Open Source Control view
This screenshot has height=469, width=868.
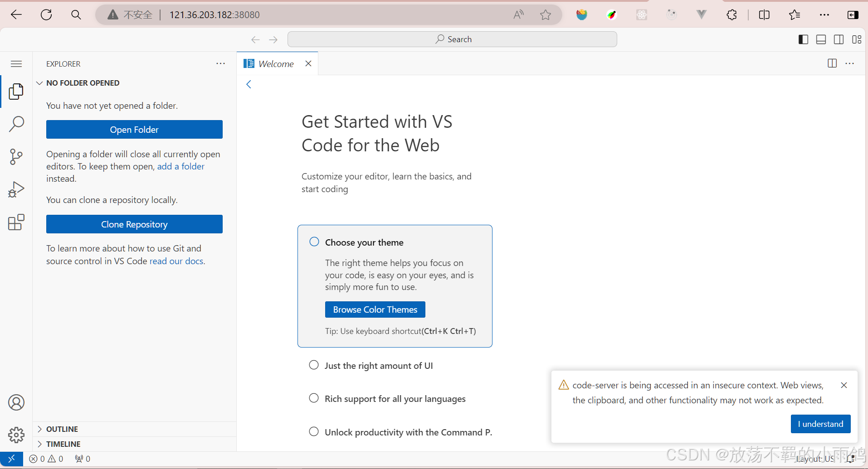click(16, 157)
